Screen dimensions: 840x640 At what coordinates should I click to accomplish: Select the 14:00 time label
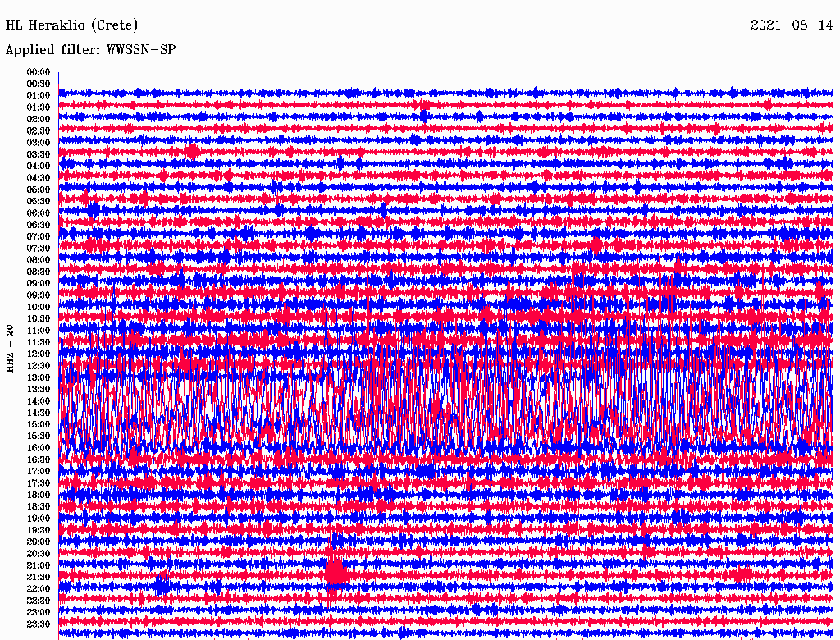(x=39, y=401)
